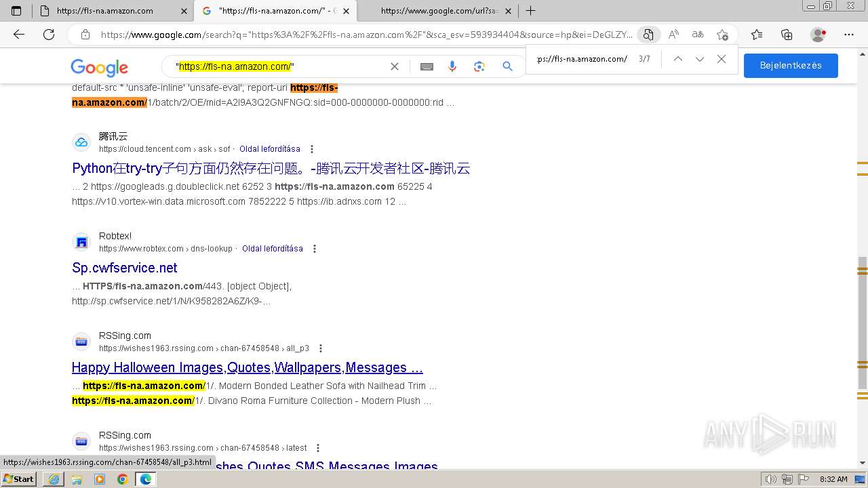
Task: Open more options for Robtex result
Action: tap(315, 249)
